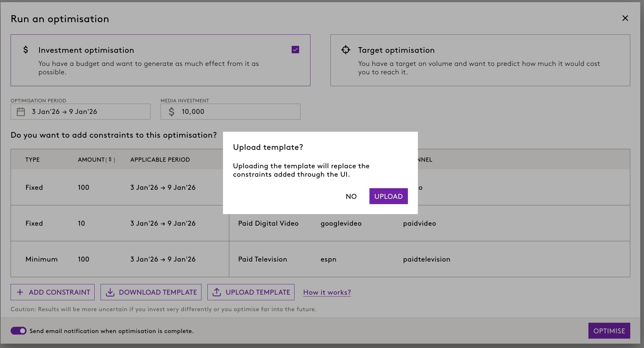Click the crosshair Target optimisation icon
Viewport: 644px width, 348px height.
(x=346, y=50)
